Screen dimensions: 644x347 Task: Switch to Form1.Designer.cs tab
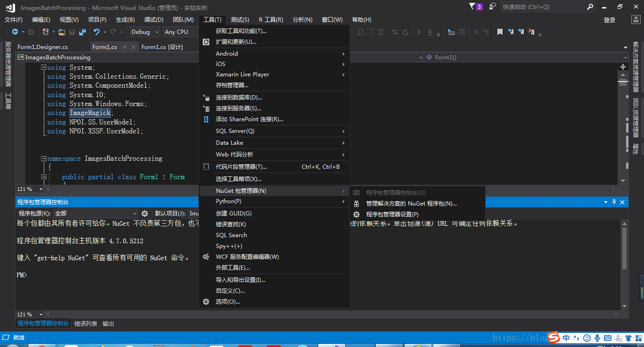click(x=42, y=47)
